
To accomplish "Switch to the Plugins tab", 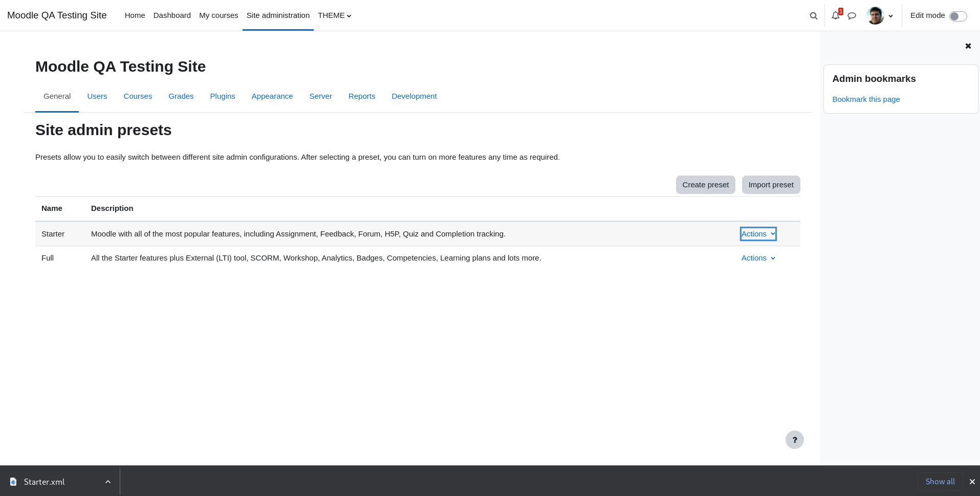I will (x=223, y=96).
